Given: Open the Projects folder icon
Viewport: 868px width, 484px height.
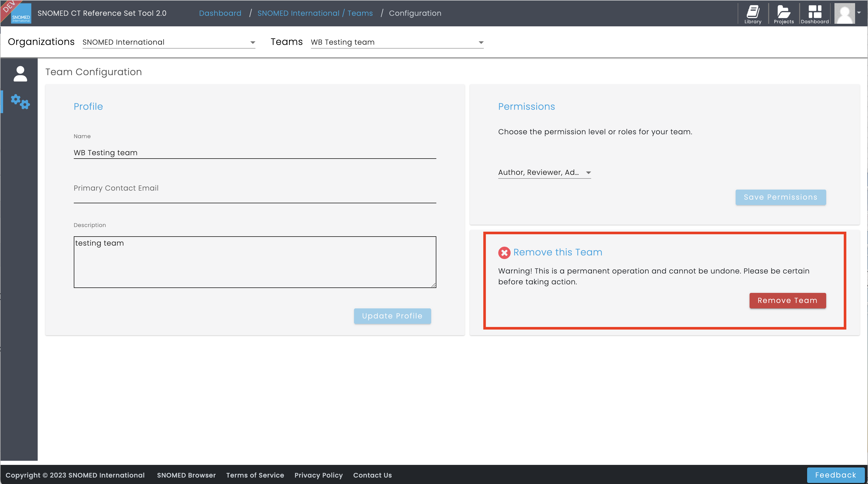Looking at the screenshot, I should (784, 14).
